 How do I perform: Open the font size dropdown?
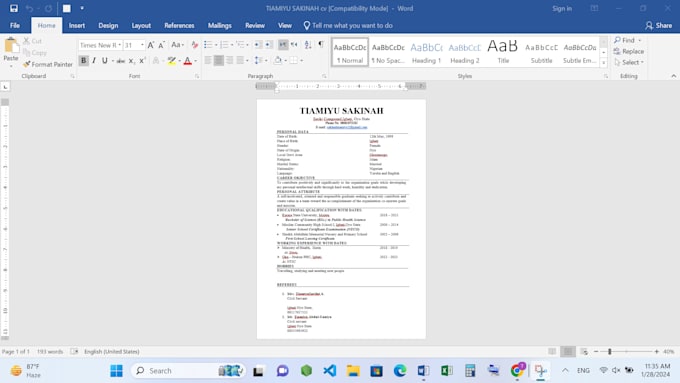[142, 45]
